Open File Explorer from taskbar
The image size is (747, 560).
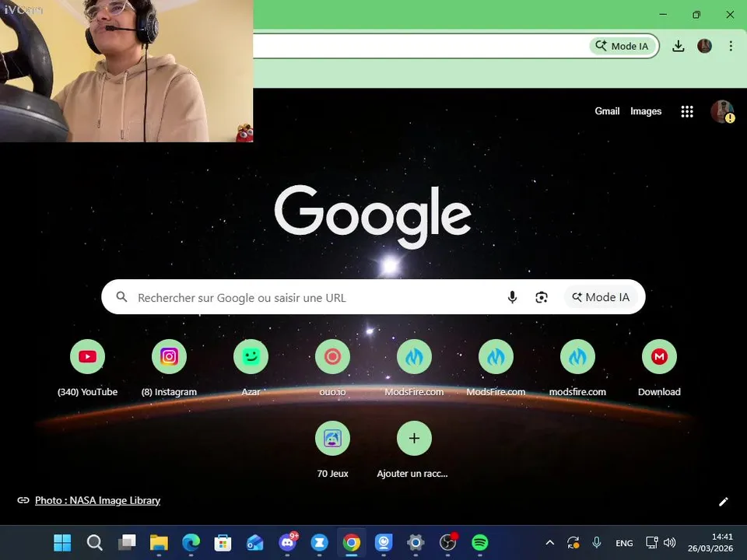[x=159, y=542]
